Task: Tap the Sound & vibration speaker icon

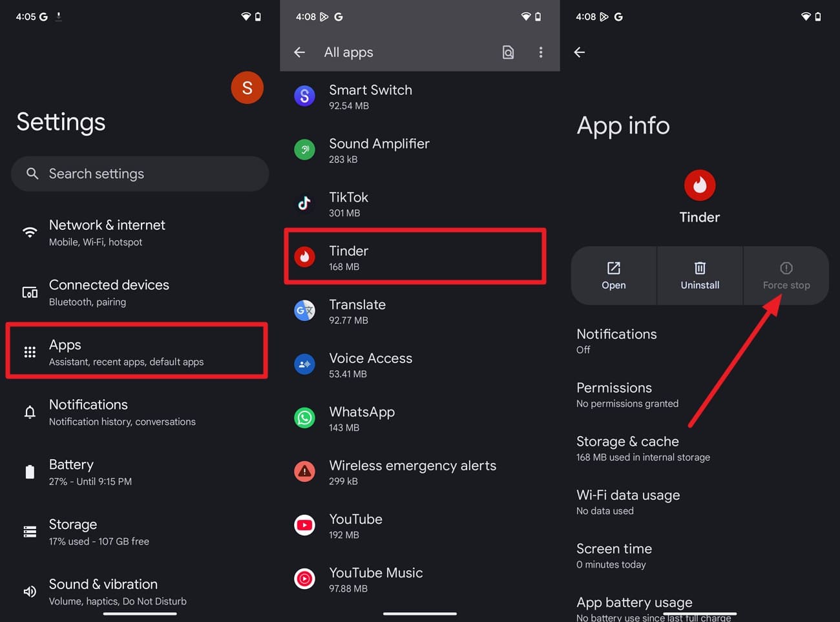Action: tap(30, 592)
